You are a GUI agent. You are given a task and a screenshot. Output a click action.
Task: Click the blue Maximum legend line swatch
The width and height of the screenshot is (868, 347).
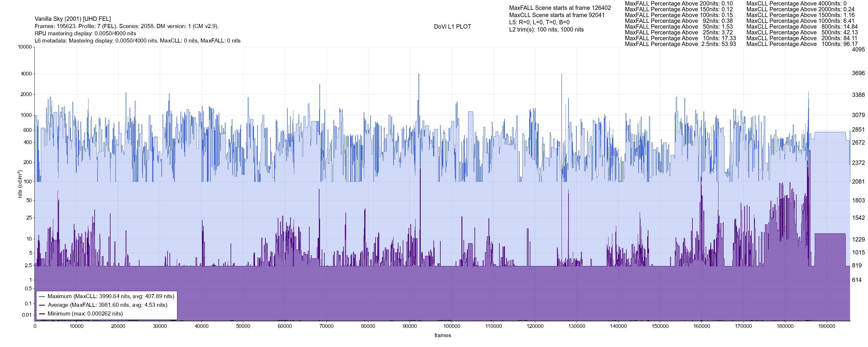click(42, 296)
